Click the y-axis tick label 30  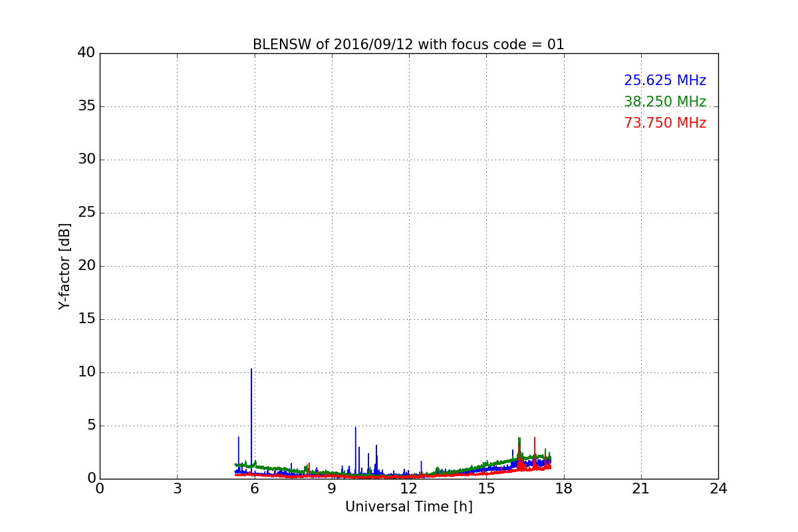[86, 160]
